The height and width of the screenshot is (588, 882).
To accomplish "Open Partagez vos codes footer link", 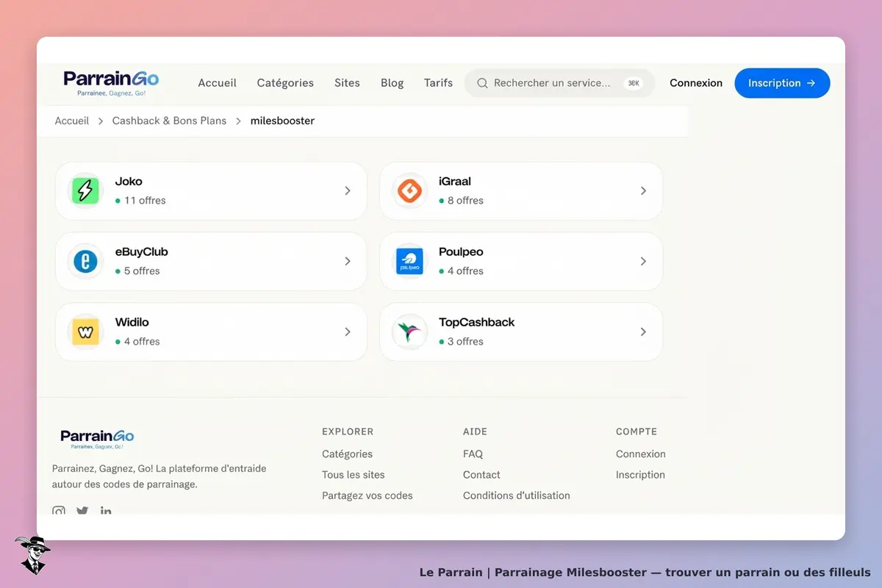I will (367, 495).
